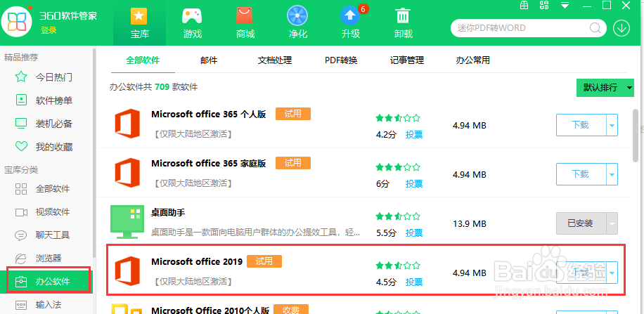Select 办公软件 in sidebar
Image resolution: width=644 pixels, height=314 pixels.
click(x=46, y=282)
